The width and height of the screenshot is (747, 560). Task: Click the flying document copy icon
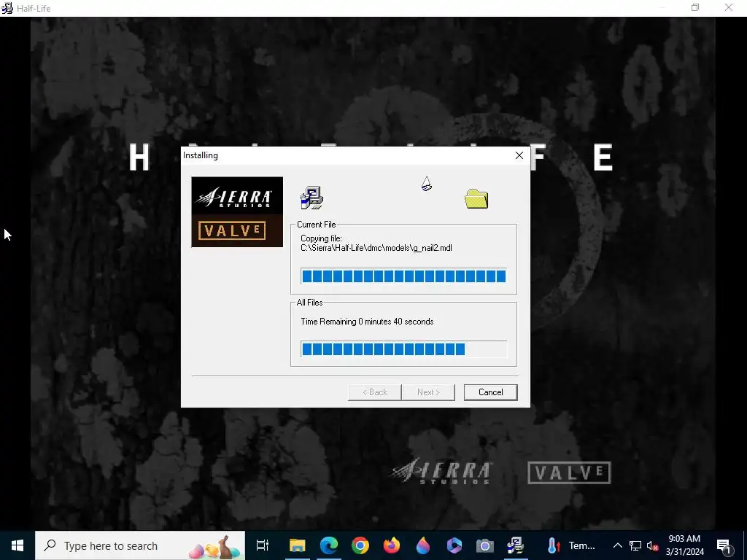coord(426,183)
